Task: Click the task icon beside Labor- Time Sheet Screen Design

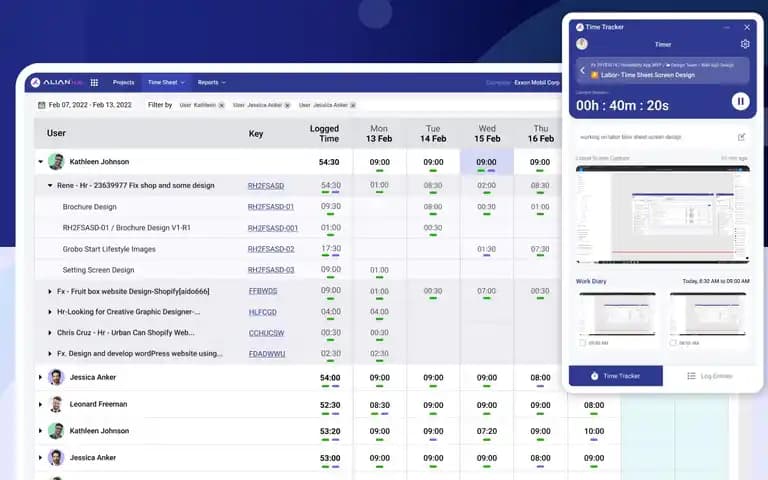Action: pos(595,75)
